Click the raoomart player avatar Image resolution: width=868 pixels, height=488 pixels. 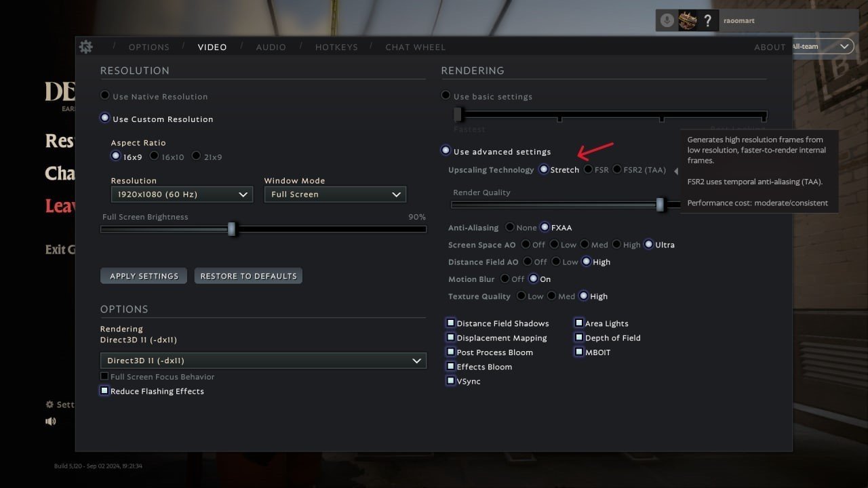tap(688, 20)
